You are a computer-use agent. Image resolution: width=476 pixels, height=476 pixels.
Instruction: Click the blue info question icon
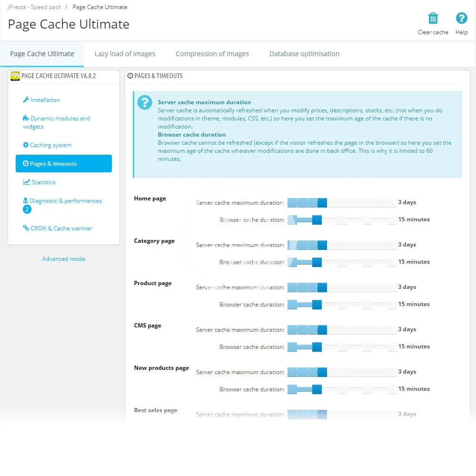coord(144,103)
